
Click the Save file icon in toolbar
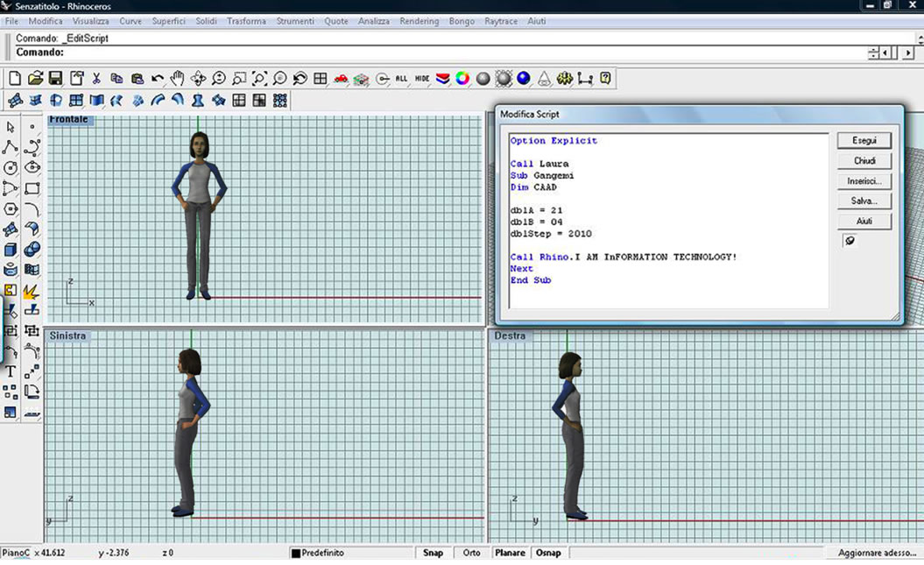(55, 79)
